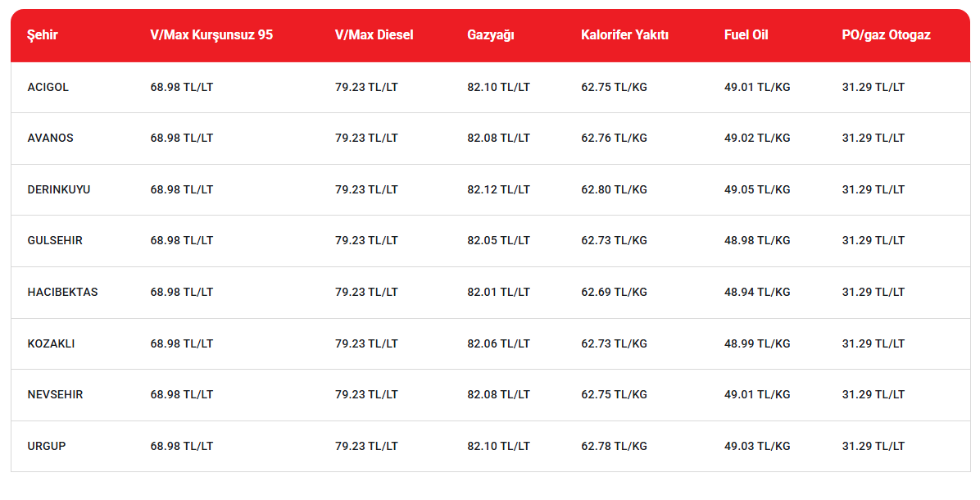
Task: Click AVANOS Gazyağı price 82.08 TL/LT
Action: [498, 138]
